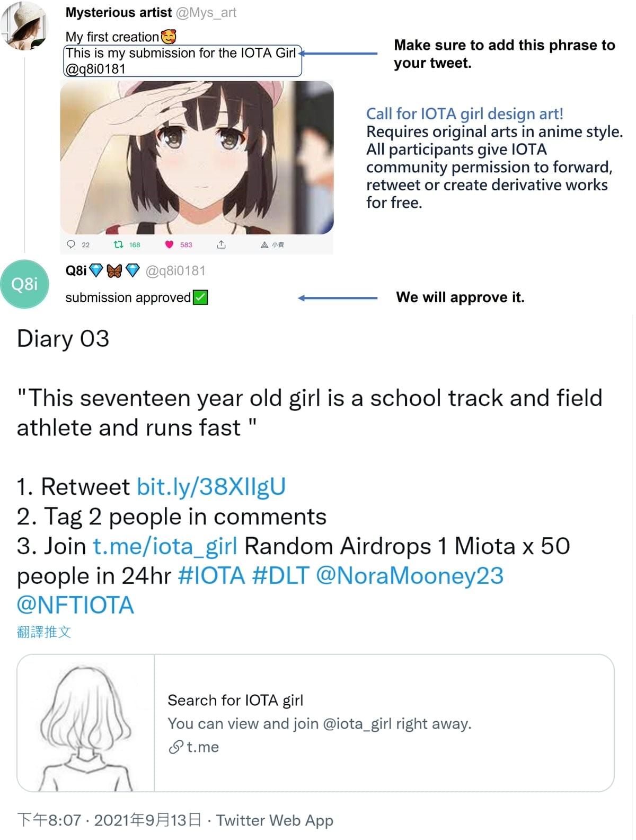Click the sketch girl thumbnail in link preview

pyautogui.click(x=86, y=723)
